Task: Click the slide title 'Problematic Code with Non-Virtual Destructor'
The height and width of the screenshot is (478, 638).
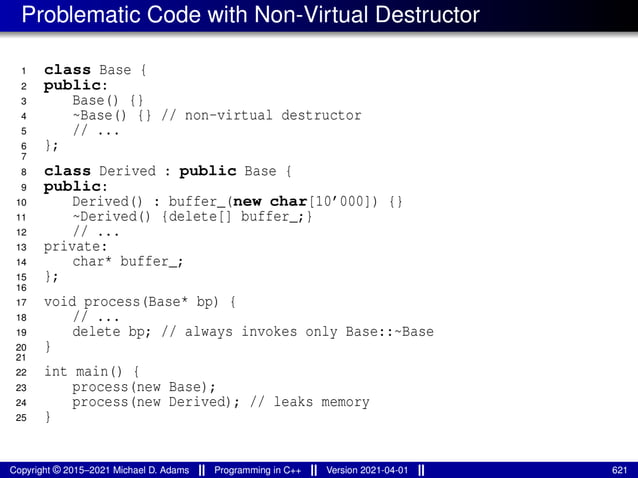Action: tap(251, 15)
